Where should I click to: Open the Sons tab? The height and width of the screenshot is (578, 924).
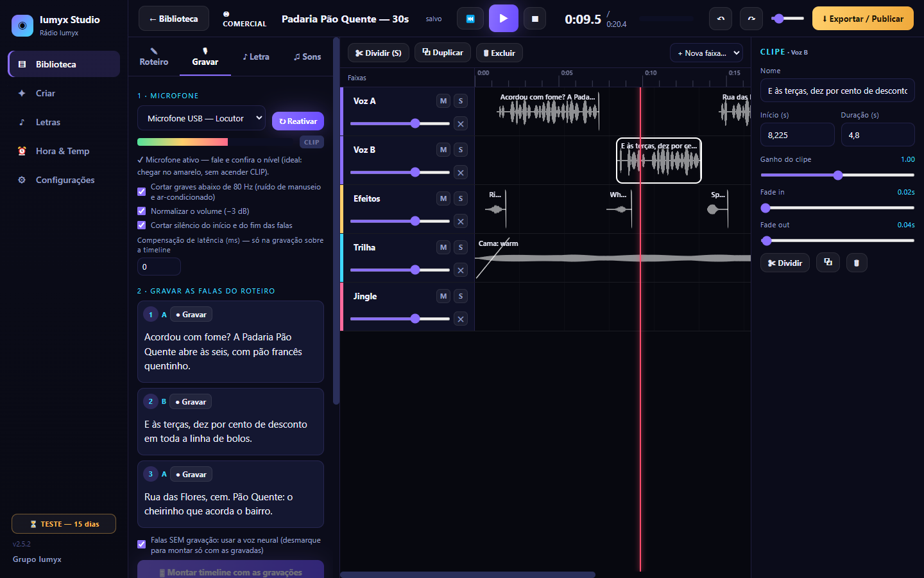[307, 57]
